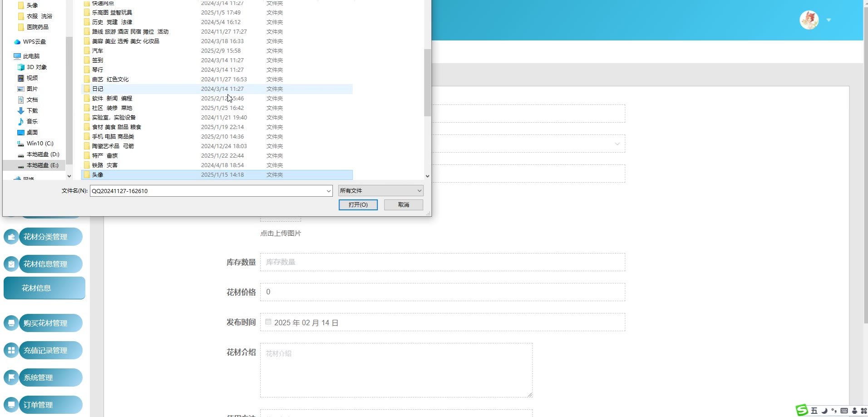Click the calendar icon in 发布时间 field
This screenshot has width=868, height=417.
coord(268,322)
